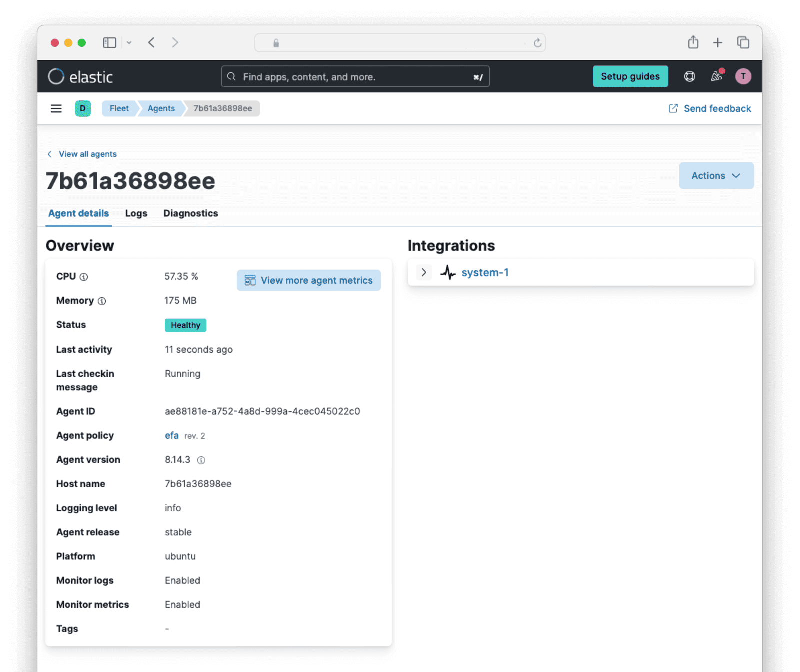The height and width of the screenshot is (672, 800).
Task: Go to the Fleet breadcrumb
Action: (119, 108)
